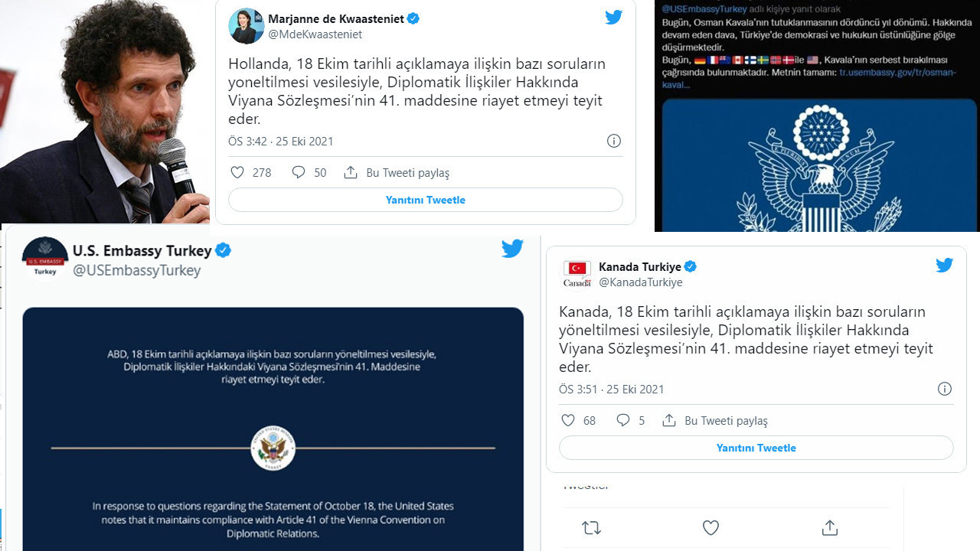
Task: Click the Twitter bird on Kanada Turkiye tweet
Action: point(944,266)
